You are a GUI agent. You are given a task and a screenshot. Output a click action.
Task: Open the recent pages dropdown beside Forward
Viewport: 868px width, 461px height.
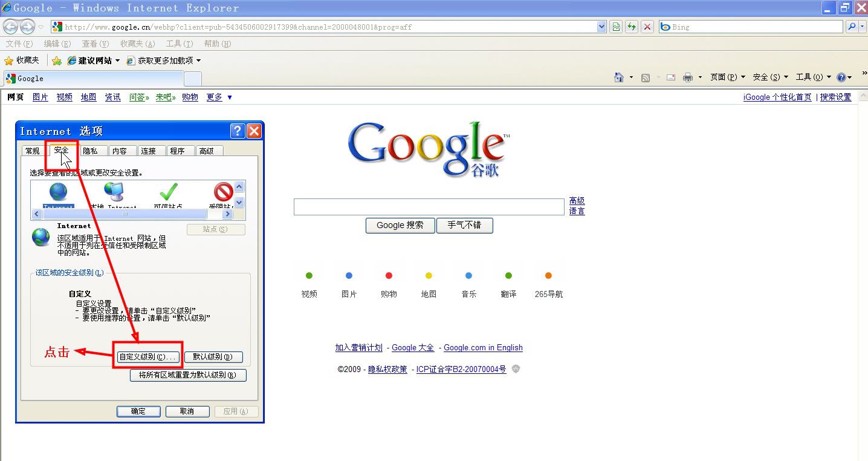40,27
